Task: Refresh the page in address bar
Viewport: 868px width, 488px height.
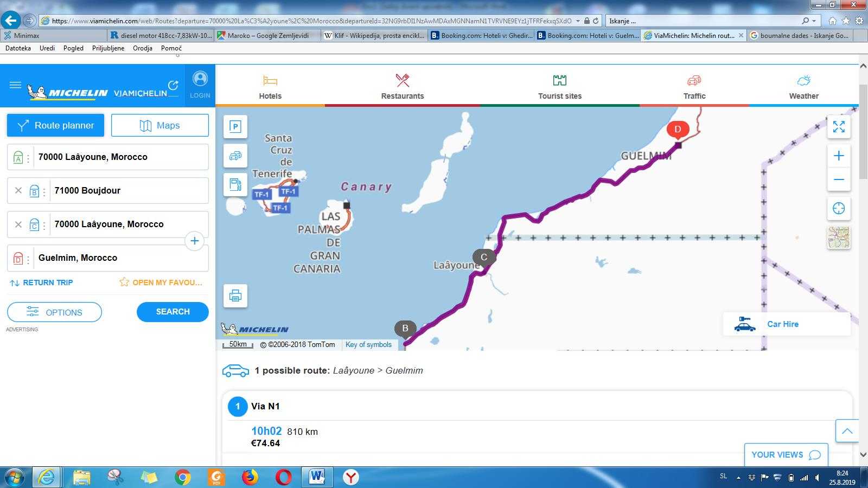Action: point(596,21)
